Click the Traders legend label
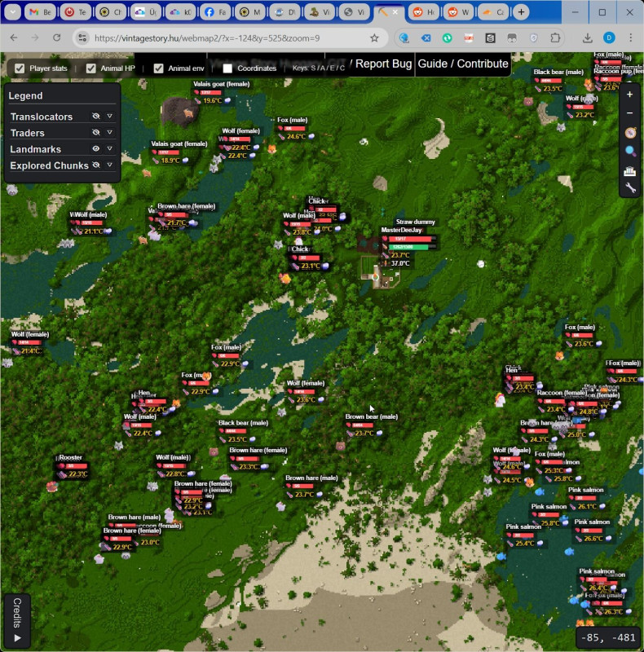The image size is (644, 652). tap(27, 133)
